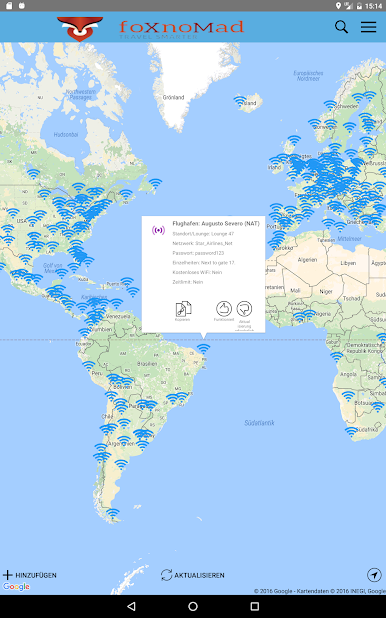Tap Aktualisieren to refresh the map
Screen dimensions: 386x618
point(192,575)
